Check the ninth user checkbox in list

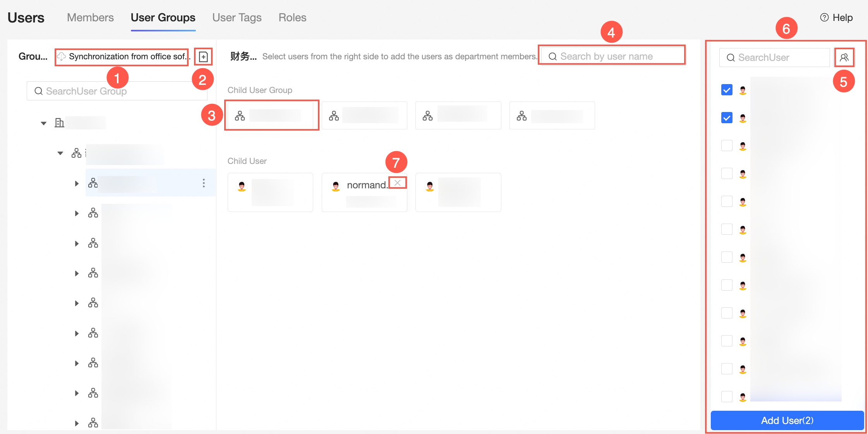(727, 313)
